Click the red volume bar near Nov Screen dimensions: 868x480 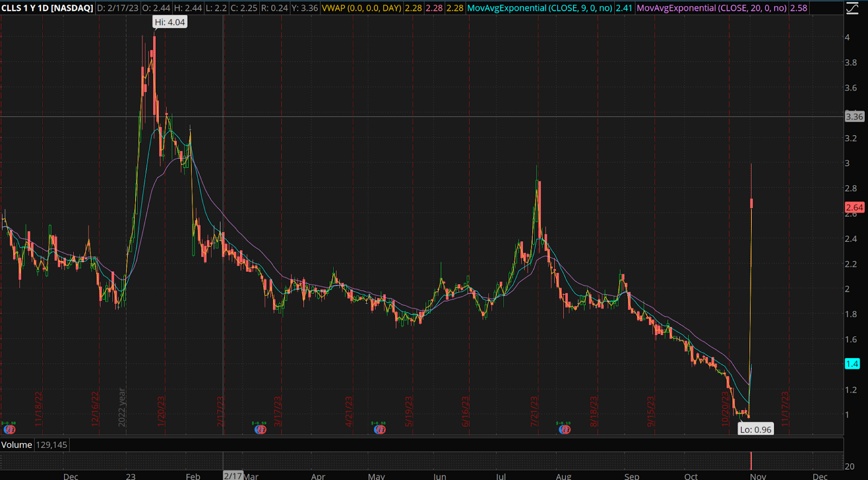751,461
